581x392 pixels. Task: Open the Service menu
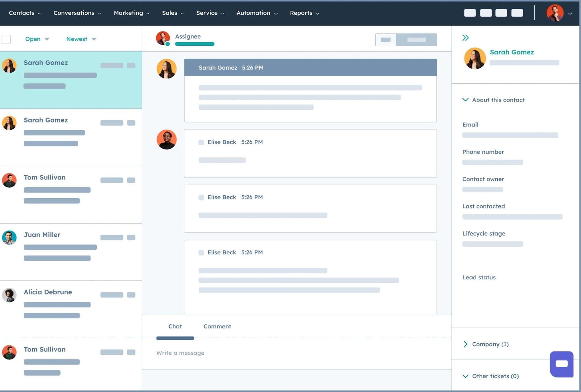[210, 13]
